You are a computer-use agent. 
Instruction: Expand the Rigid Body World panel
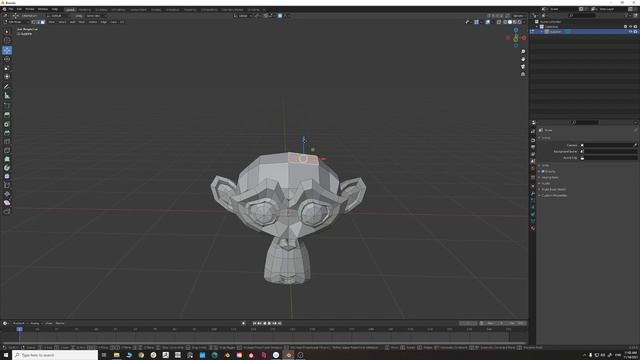[552, 189]
